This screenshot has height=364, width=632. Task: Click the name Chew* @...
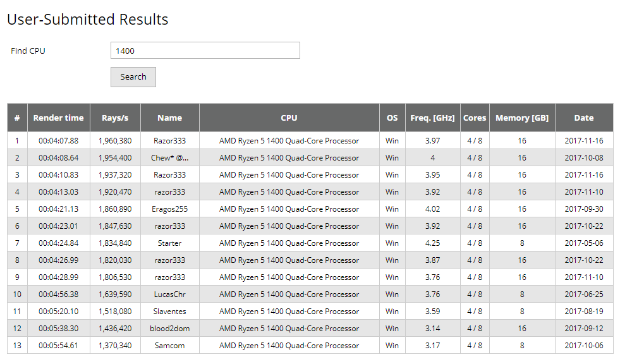click(169, 158)
